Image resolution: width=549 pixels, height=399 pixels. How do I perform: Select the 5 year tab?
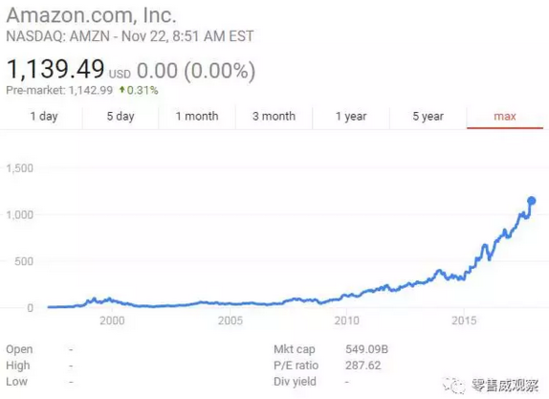[428, 116]
